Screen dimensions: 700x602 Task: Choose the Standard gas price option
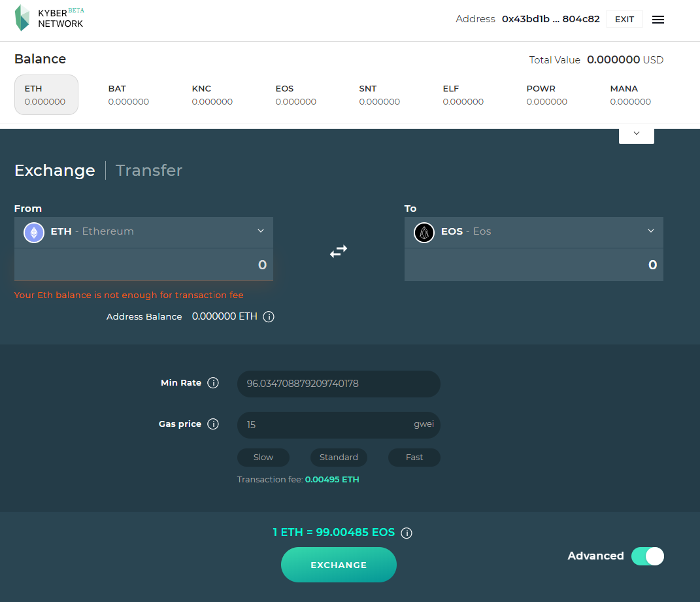[x=339, y=458]
